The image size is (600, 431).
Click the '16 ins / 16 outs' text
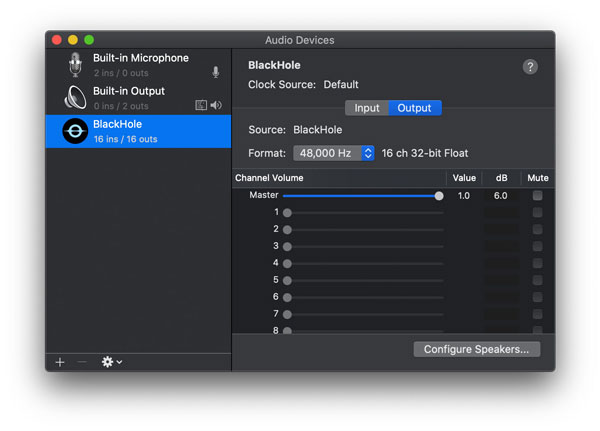[126, 139]
